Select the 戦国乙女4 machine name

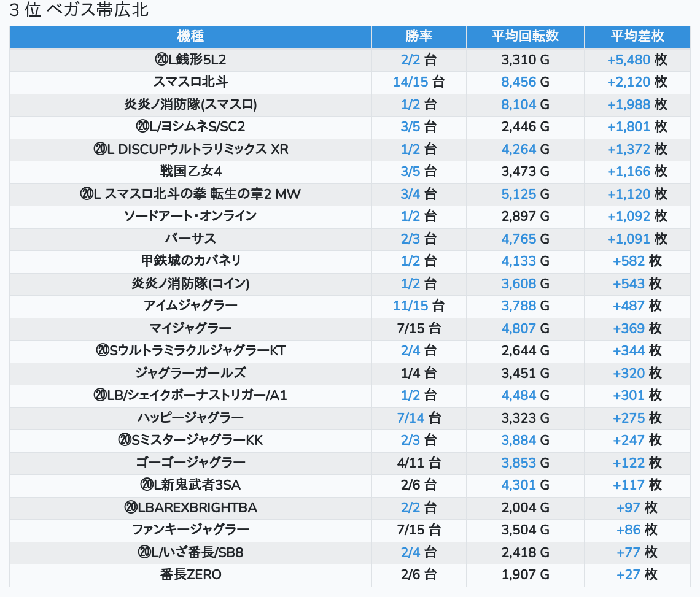[190, 171]
